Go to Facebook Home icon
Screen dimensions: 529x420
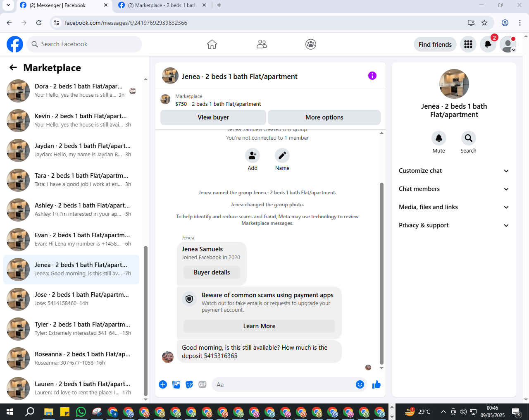tap(212, 44)
